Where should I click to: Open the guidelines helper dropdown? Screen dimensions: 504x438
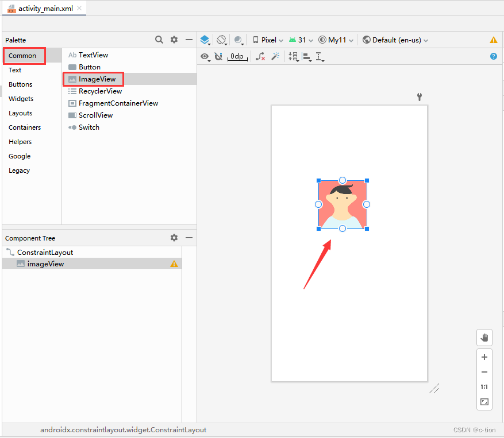coord(320,57)
